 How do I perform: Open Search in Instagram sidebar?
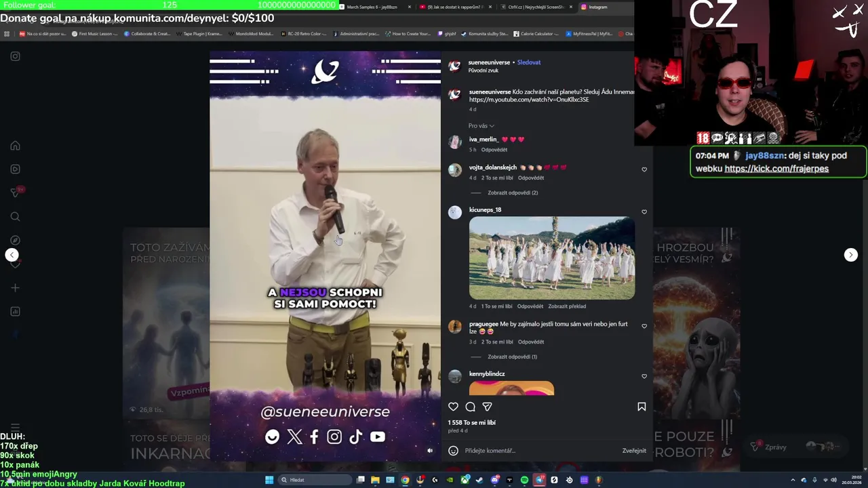click(15, 216)
